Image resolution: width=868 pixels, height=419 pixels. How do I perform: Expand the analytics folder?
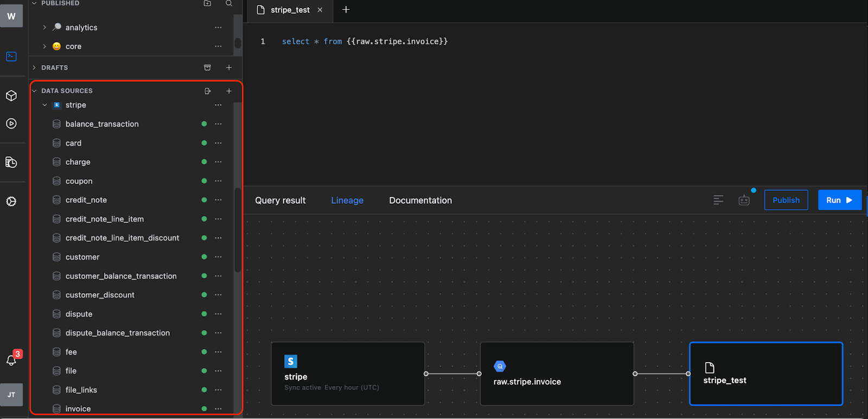(44, 28)
